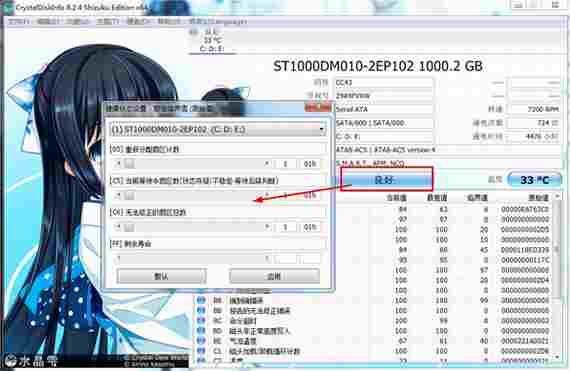This screenshot has height=371, width=570.
Task: Click right arrow of the [C6] slider
Action: coord(267,227)
